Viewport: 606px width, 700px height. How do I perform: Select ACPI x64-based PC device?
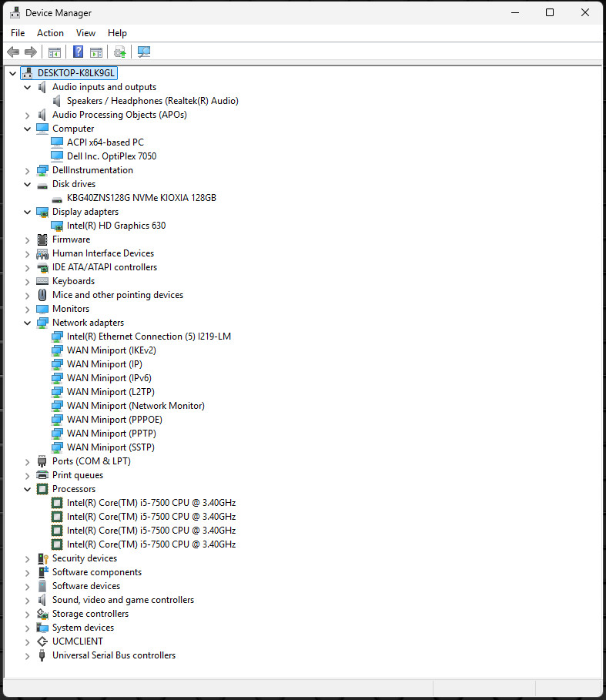(105, 142)
